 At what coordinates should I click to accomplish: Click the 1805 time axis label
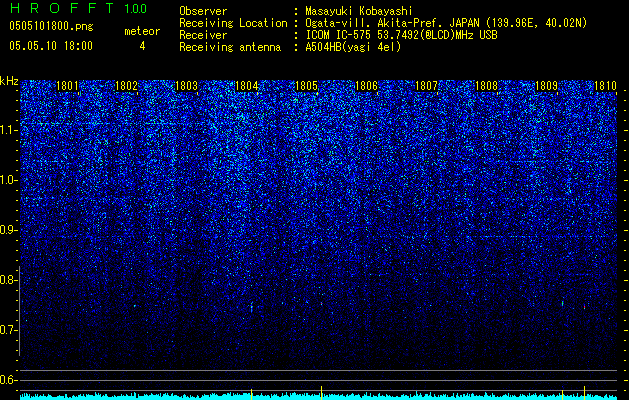306,86
